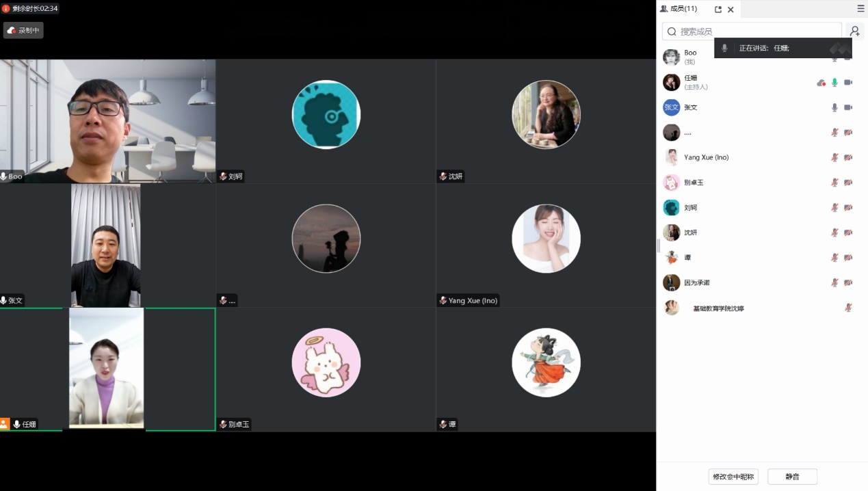Image resolution: width=868 pixels, height=491 pixels.
Task: Click the 录制中 recording indicator
Action: coord(24,30)
